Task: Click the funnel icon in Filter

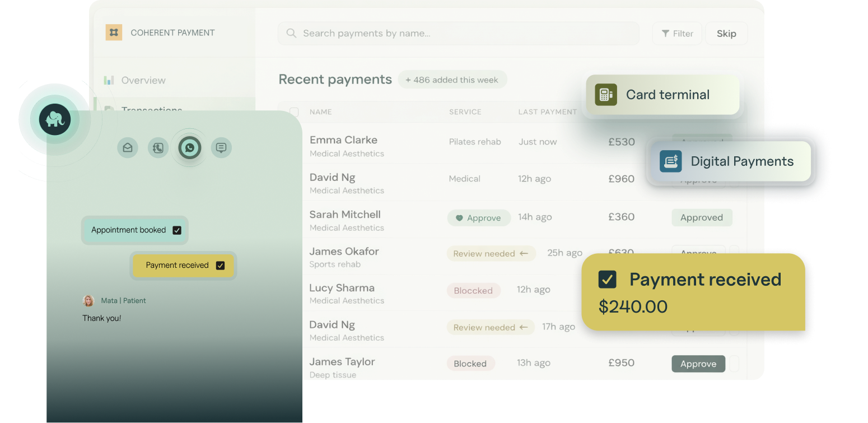Action: pyautogui.click(x=665, y=34)
